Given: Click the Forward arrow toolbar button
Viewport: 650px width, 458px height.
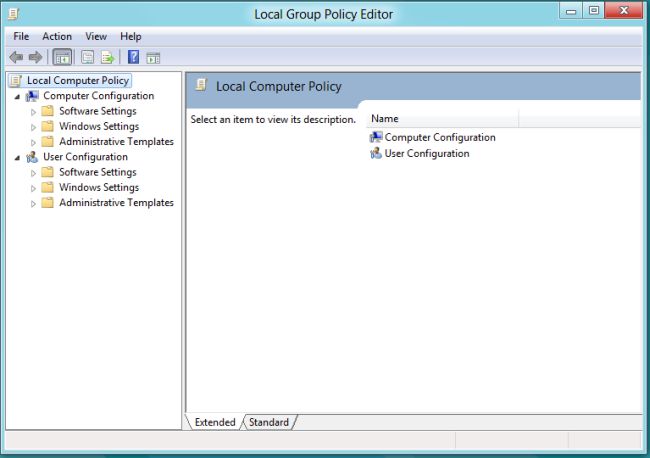Looking at the screenshot, I should coord(36,57).
